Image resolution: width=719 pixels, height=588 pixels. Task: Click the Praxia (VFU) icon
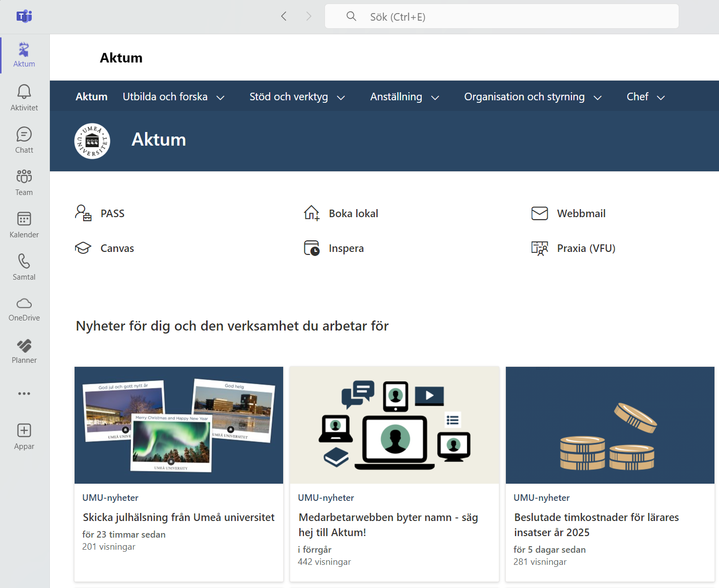point(540,248)
